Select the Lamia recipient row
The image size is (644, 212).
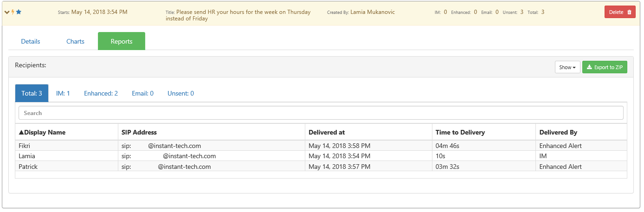(321, 156)
